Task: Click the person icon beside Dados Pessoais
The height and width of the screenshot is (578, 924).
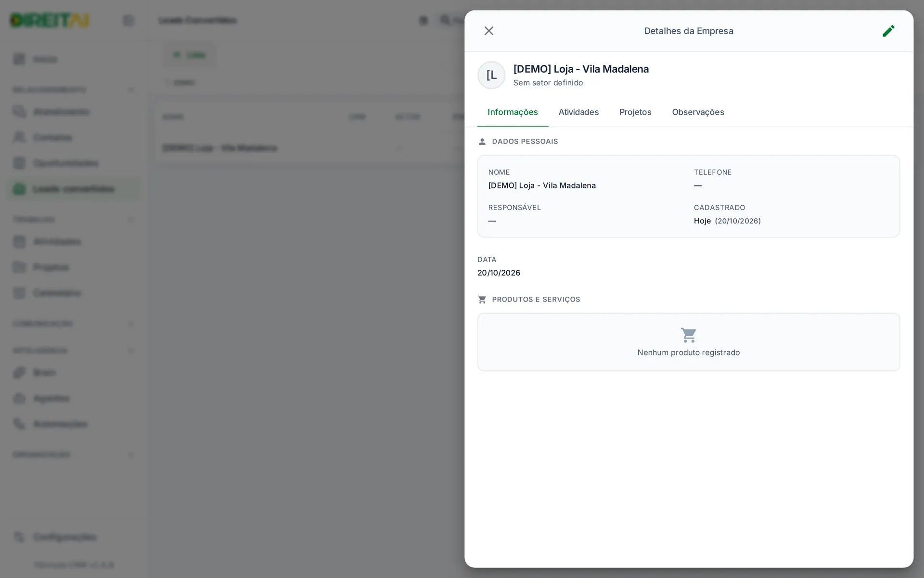Action: (x=482, y=142)
